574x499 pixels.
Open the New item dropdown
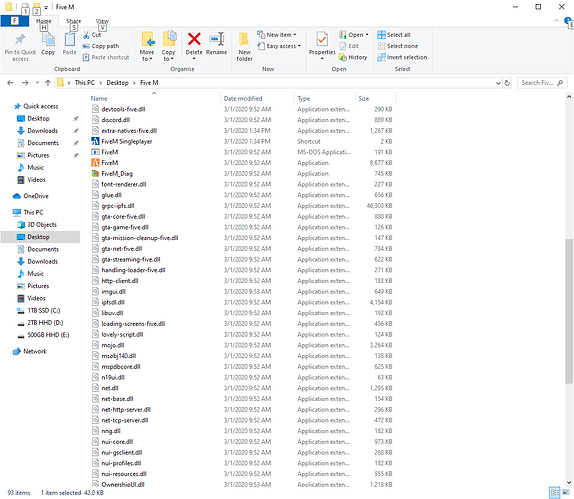[277, 35]
